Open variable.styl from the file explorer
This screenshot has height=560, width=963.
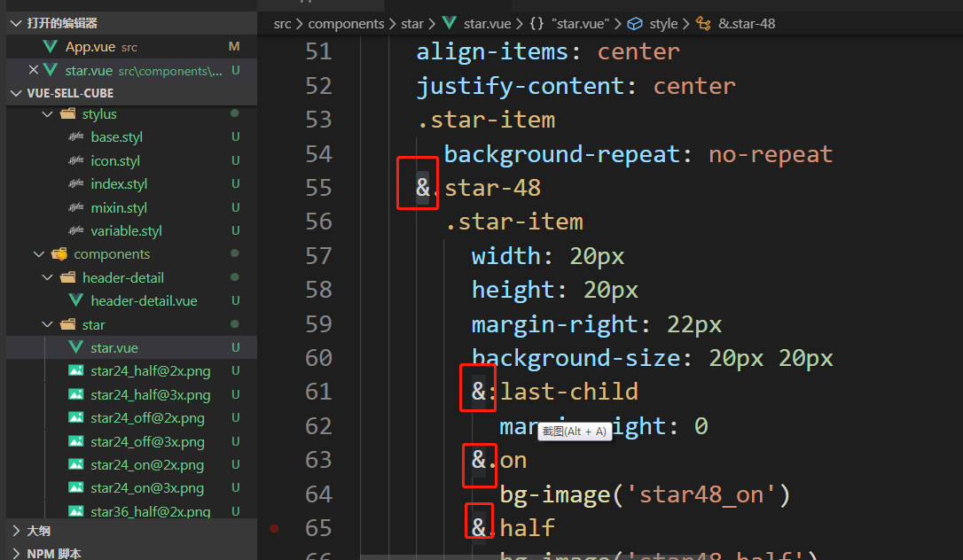pos(126,231)
